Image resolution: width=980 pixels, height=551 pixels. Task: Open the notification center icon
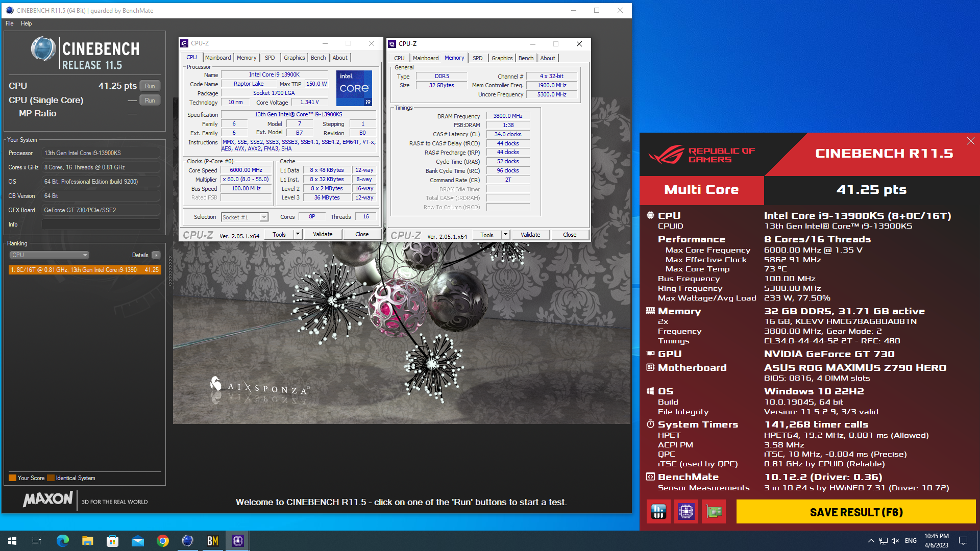tap(963, 541)
